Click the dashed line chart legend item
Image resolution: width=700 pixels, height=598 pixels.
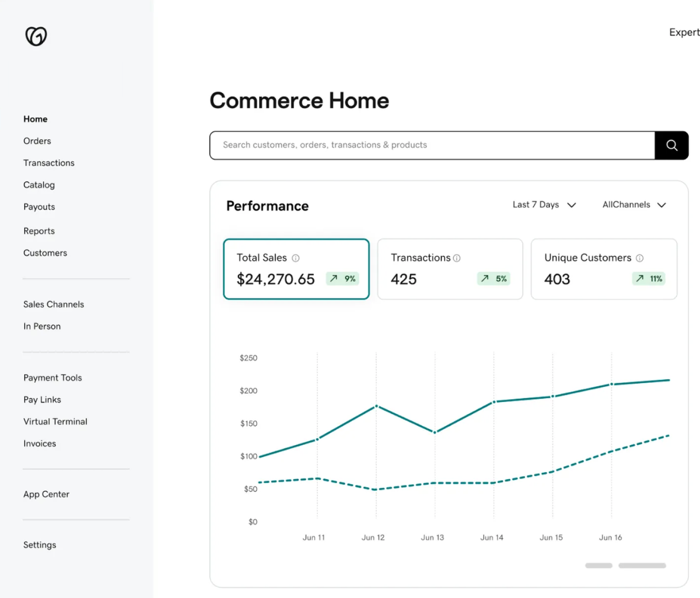click(x=642, y=565)
